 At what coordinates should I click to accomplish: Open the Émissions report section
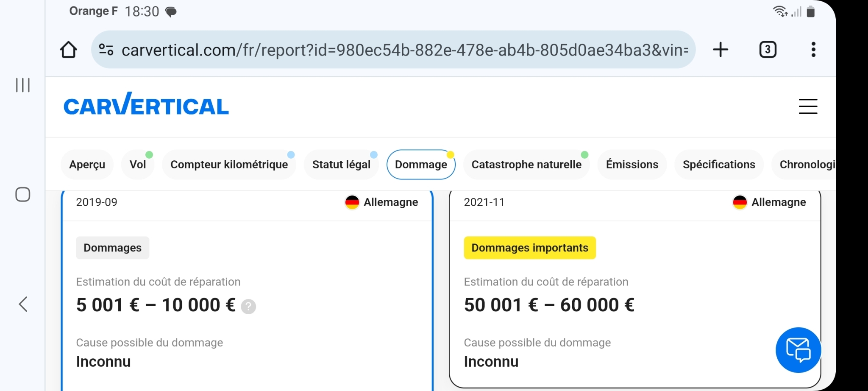pyautogui.click(x=632, y=165)
